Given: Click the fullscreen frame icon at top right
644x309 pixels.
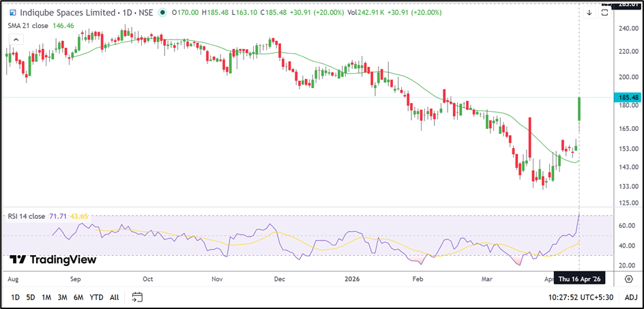Looking at the screenshot, I should click(605, 12).
